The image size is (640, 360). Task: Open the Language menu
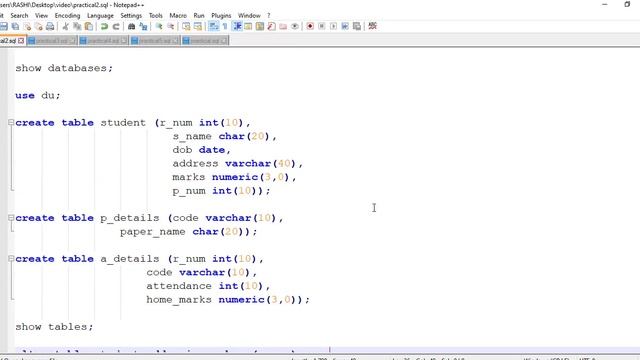(x=100, y=16)
